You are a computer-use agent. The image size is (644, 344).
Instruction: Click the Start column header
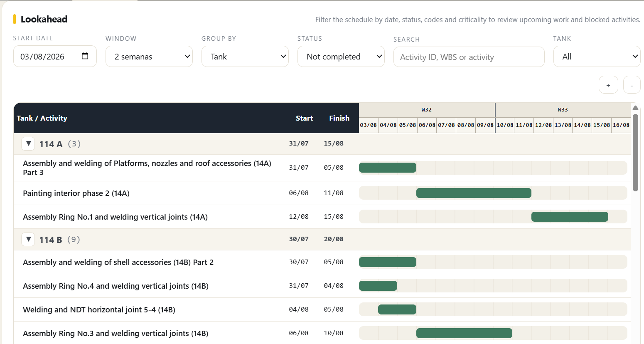[x=304, y=118]
